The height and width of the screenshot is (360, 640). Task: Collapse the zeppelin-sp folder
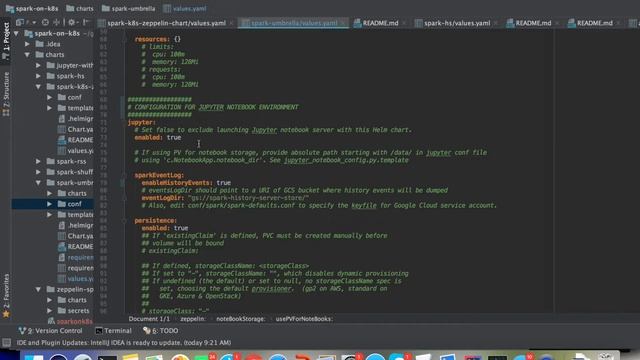point(38,289)
